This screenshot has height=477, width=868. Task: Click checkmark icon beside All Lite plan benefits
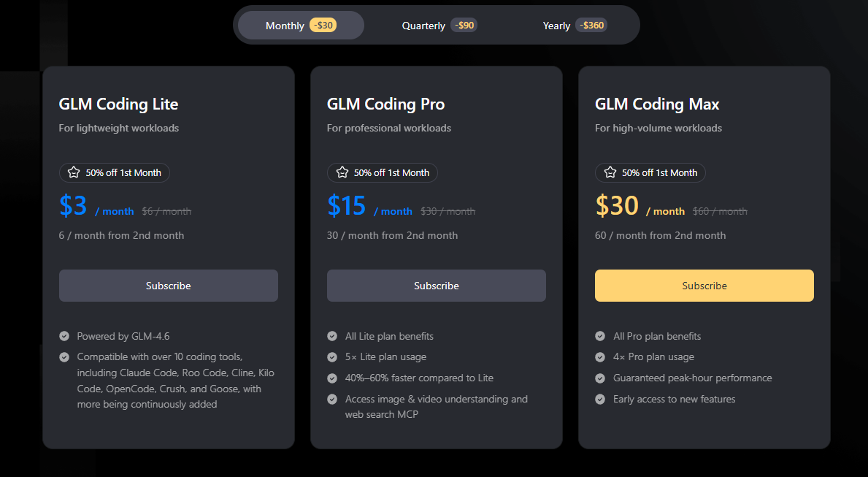332,337
